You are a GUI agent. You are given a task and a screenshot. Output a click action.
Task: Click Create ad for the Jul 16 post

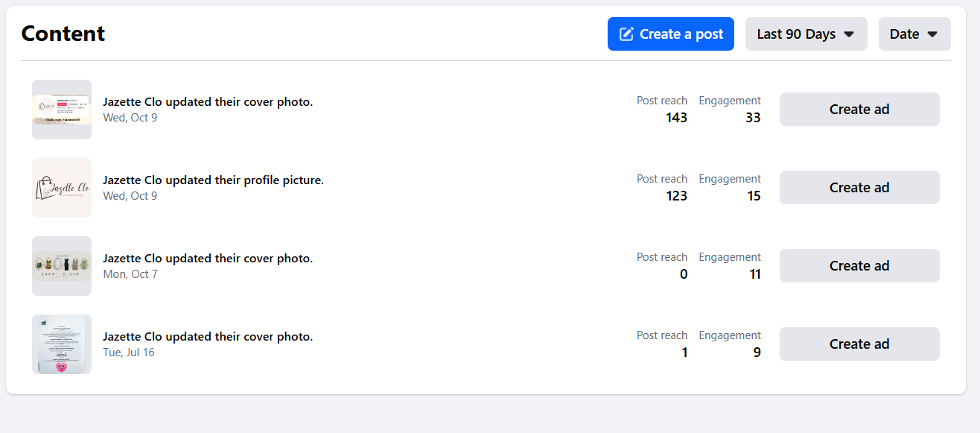pyautogui.click(x=859, y=344)
